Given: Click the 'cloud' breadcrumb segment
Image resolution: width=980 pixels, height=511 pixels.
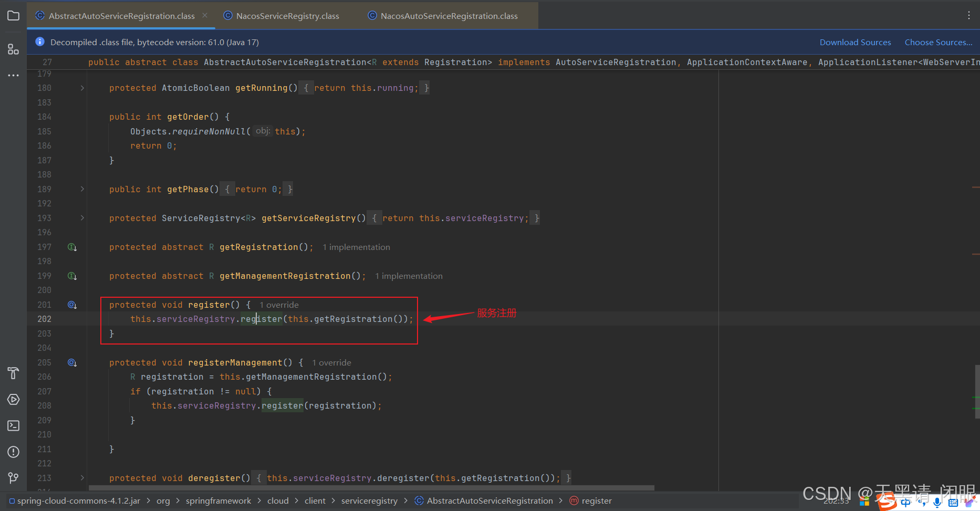Looking at the screenshot, I should coord(278,501).
